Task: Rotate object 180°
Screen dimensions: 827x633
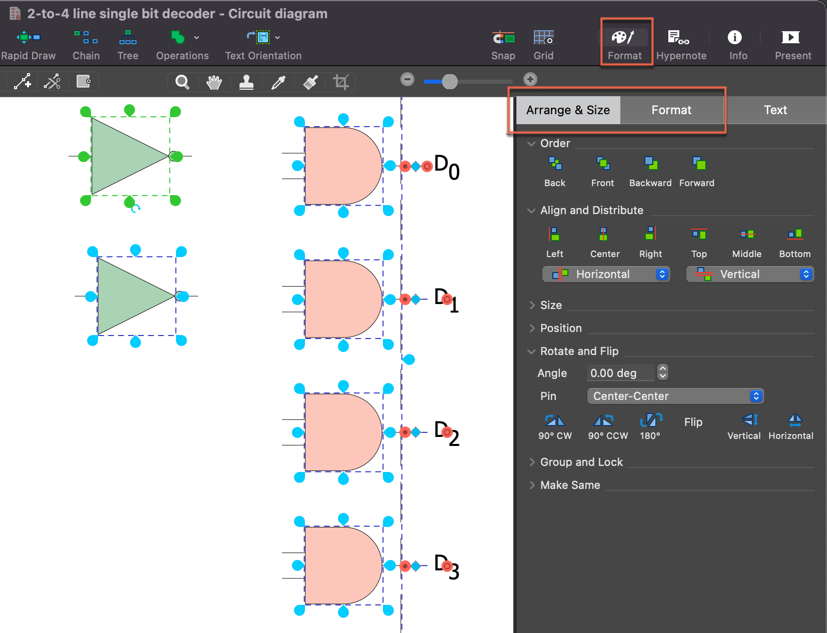Action: 650,427
